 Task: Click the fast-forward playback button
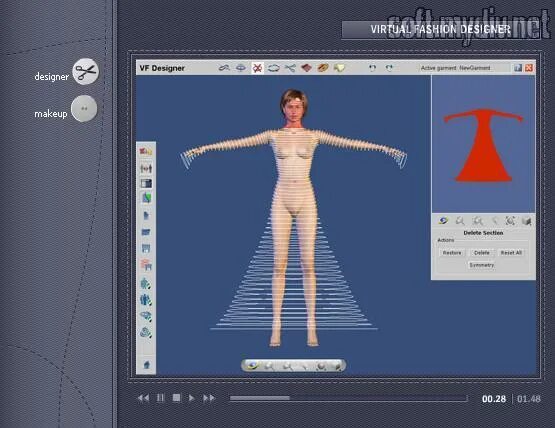point(209,398)
